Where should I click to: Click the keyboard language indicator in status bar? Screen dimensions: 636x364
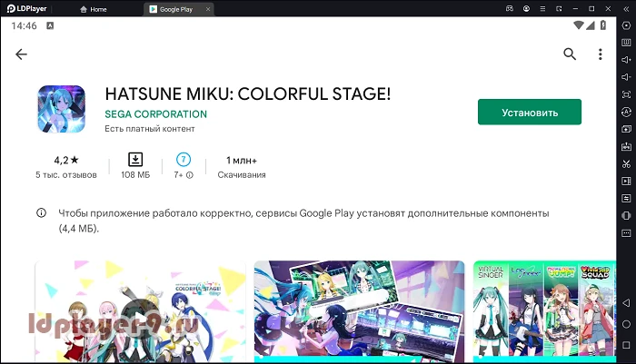[50, 25]
